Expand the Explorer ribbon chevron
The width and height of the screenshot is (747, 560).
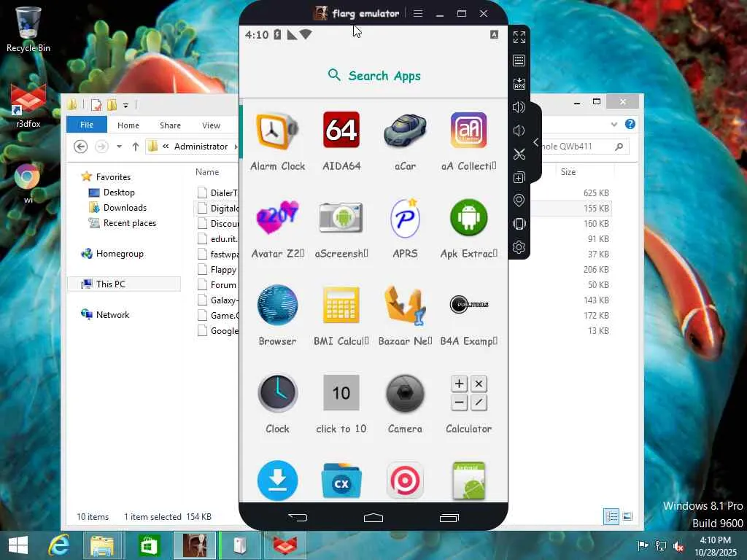(x=614, y=125)
